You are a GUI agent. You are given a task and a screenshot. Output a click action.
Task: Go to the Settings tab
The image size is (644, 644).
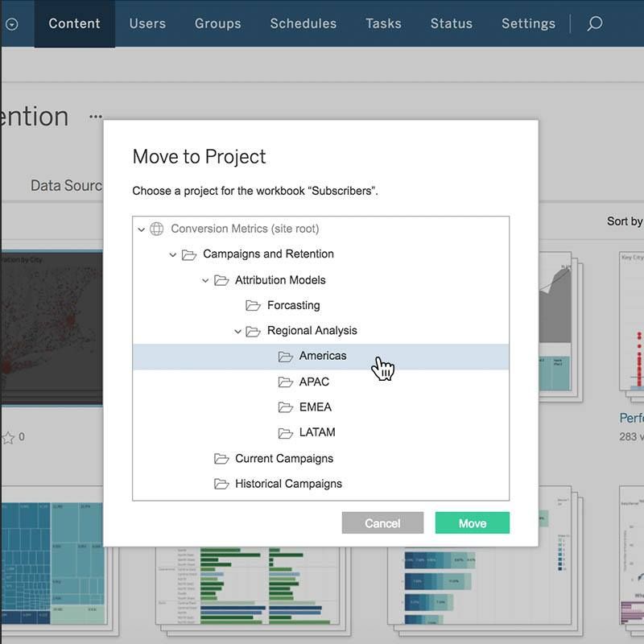[x=528, y=23]
